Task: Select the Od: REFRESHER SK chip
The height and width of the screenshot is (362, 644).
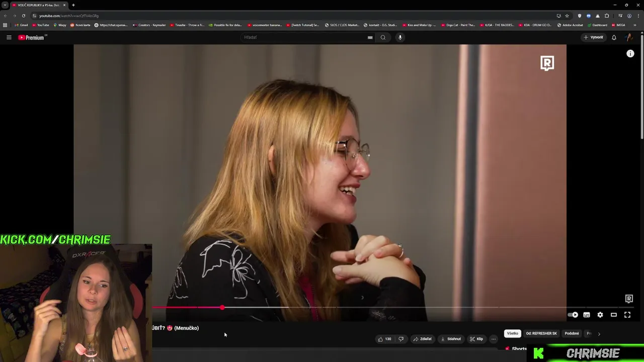Action: pyautogui.click(x=541, y=333)
